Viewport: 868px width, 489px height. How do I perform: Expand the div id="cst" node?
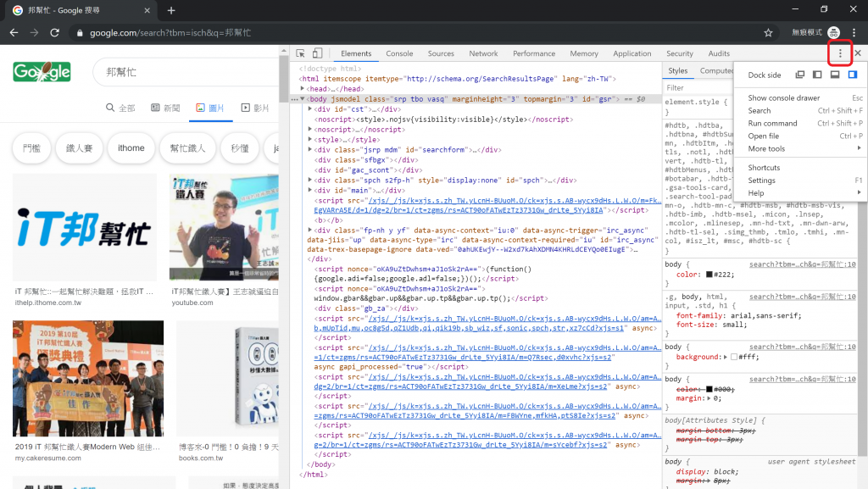pos(310,109)
